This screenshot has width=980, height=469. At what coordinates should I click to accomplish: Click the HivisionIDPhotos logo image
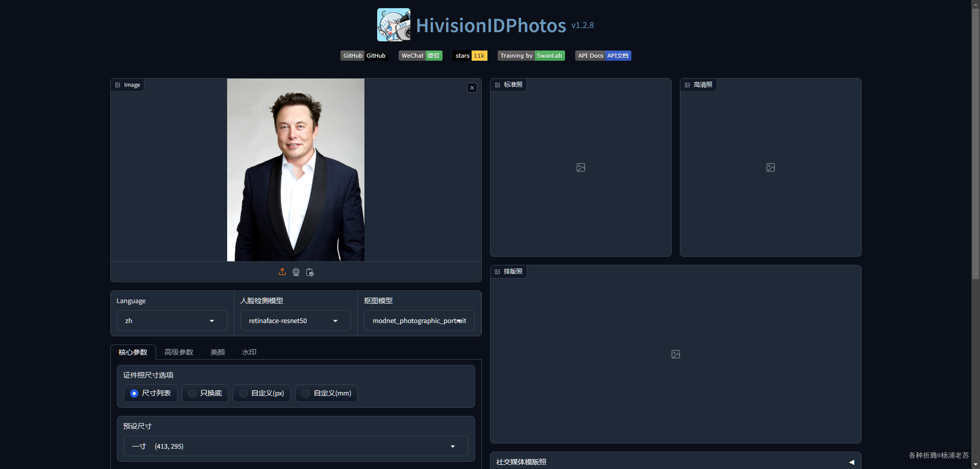pyautogui.click(x=394, y=24)
